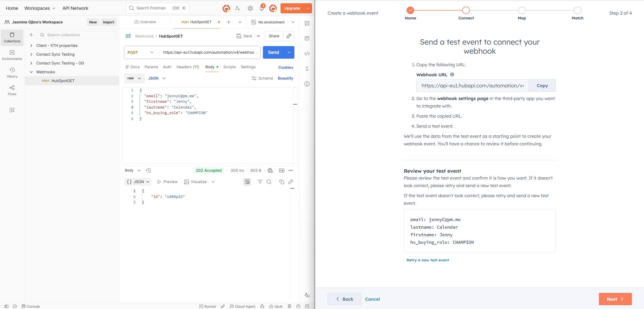Viewport: 644px width, 309px height.
Task: Toggle response line filtering
Action: point(260,182)
